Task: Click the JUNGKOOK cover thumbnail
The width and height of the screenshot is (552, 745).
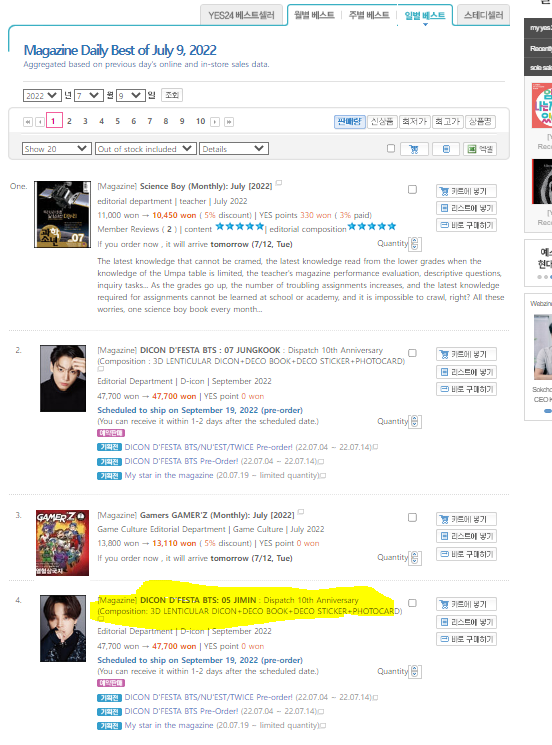Action: tap(63, 378)
